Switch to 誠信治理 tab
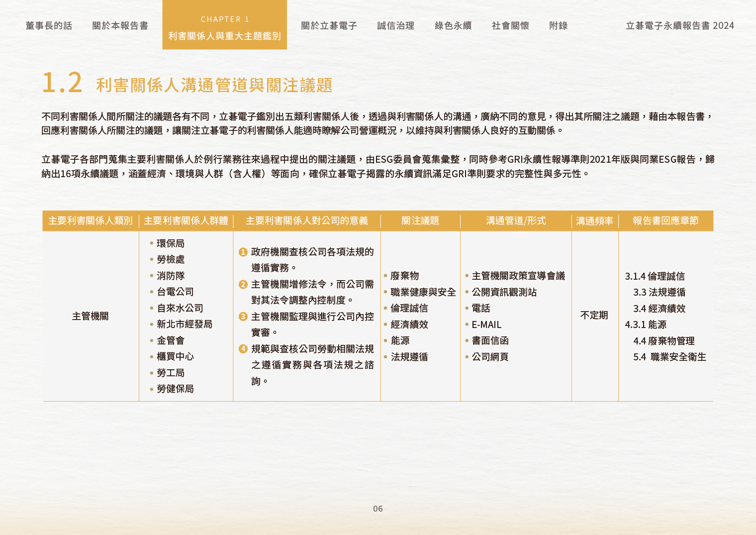 tap(395, 25)
